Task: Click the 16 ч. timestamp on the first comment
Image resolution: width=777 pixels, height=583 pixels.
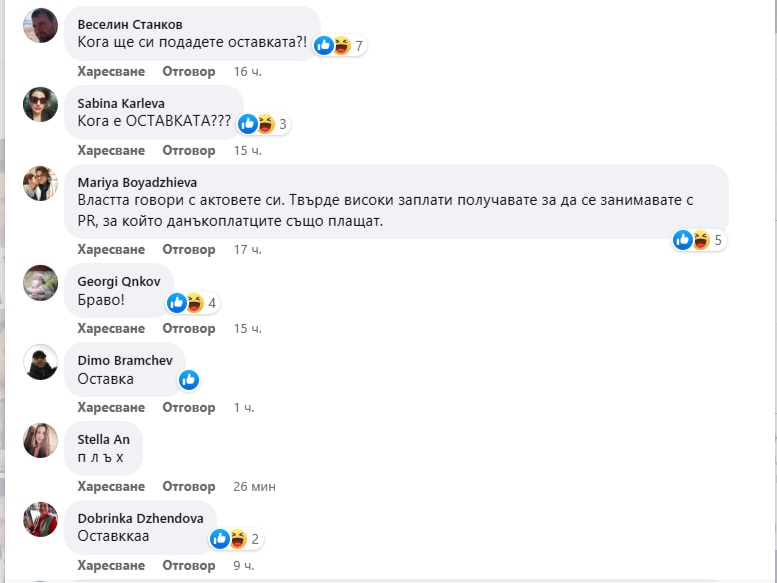Action: (x=247, y=72)
